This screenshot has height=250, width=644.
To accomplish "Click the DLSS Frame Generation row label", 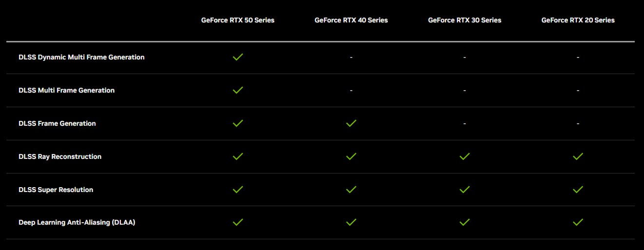I will [57, 123].
